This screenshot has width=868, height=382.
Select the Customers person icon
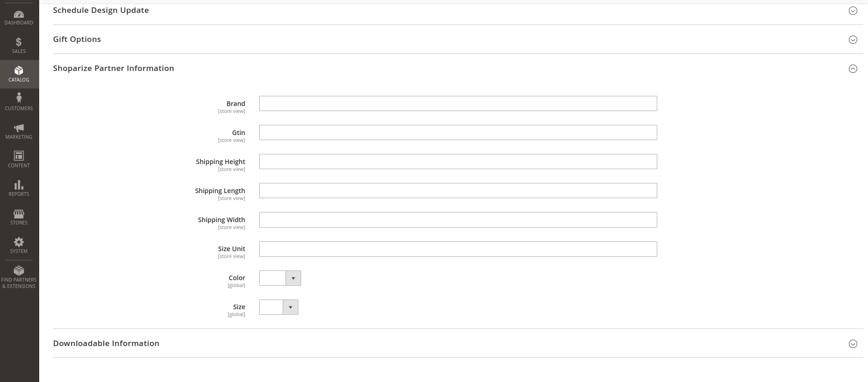click(19, 98)
